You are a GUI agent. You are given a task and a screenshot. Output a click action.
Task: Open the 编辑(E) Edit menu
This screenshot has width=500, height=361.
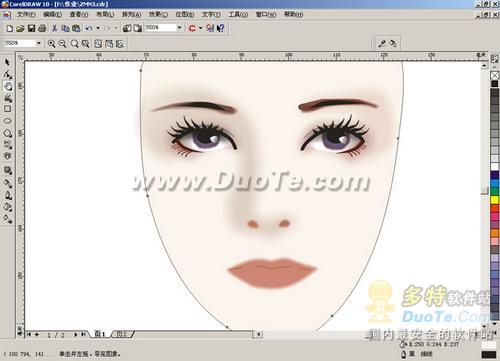coord(52,14)
